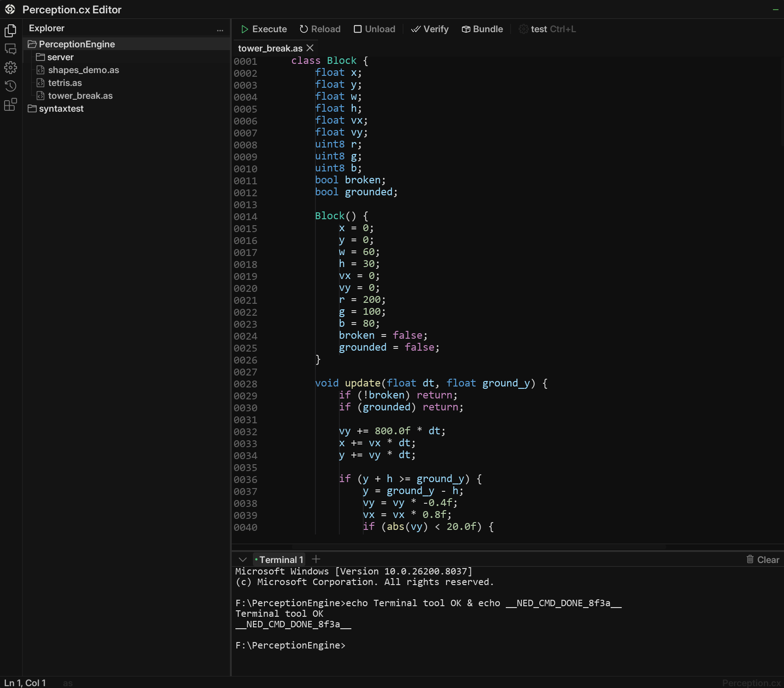Collapse the terminal panel chevron
Image resolution: width=784 pixels, height=688 pixels.
click(243, 559)
